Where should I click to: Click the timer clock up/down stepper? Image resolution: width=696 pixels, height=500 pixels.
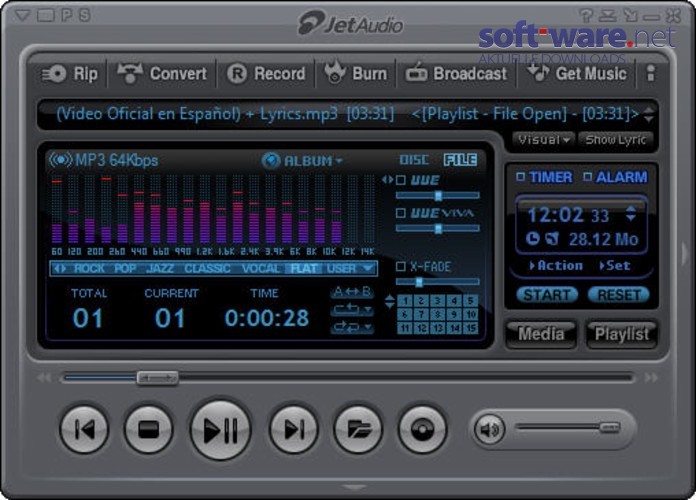click(631, 214)
